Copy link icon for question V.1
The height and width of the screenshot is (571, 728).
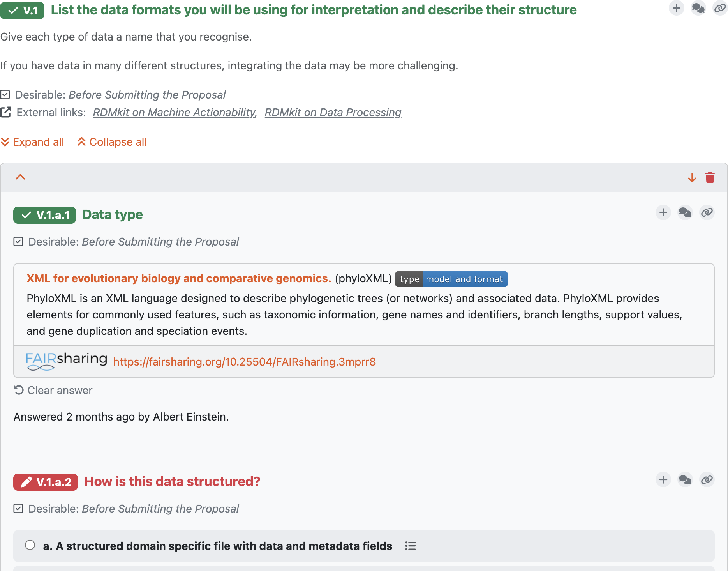tap(719, 8)
